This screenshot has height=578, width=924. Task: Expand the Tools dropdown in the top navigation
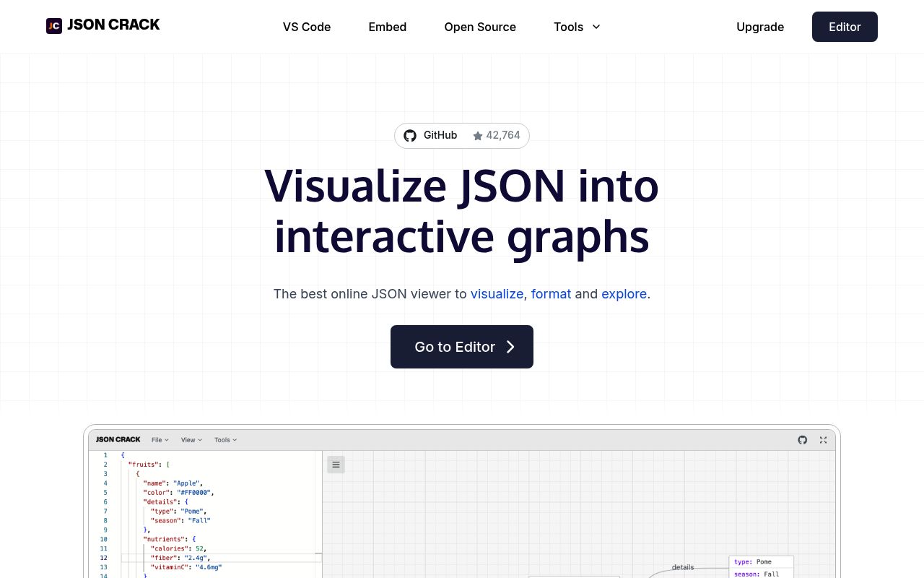[577, 27]
